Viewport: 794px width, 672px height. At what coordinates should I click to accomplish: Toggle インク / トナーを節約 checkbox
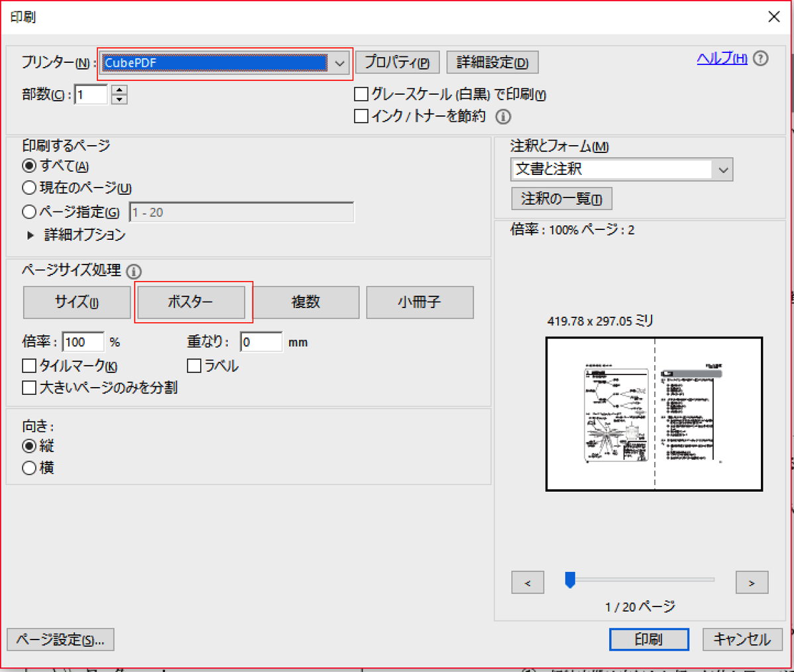[361, 117]
